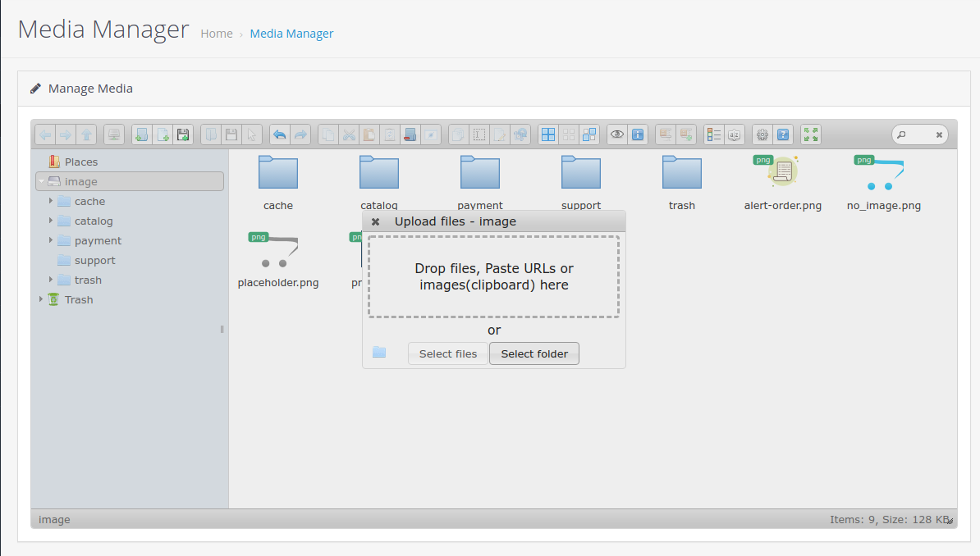Open file info using the i icon
The image size is (980, 556).
[638, 134]
